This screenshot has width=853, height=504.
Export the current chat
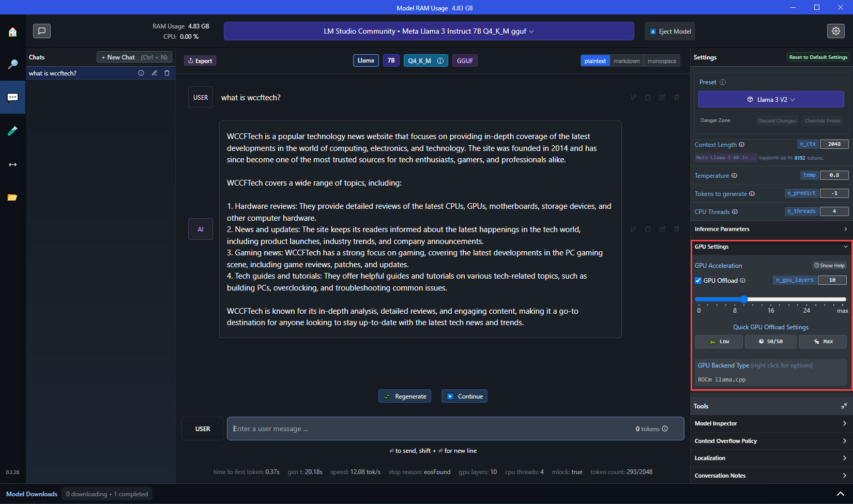[200, 60]
